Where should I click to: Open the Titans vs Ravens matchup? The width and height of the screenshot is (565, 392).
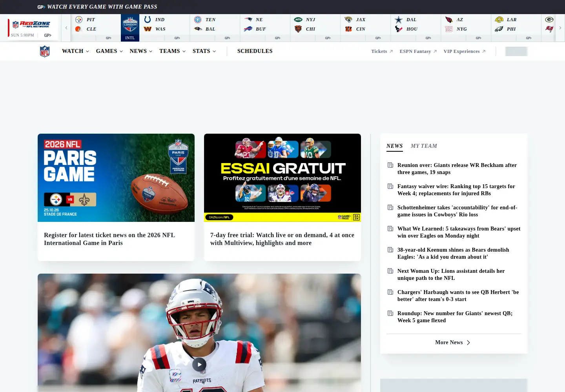point(215,28)
